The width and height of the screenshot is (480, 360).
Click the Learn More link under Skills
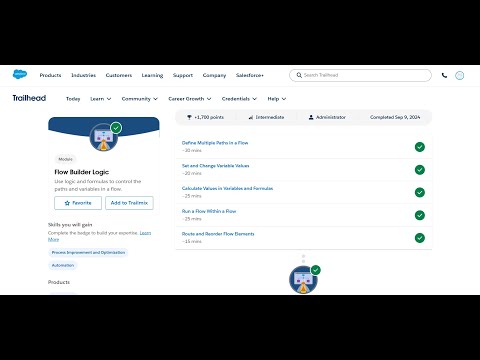[x=145, y=233]
